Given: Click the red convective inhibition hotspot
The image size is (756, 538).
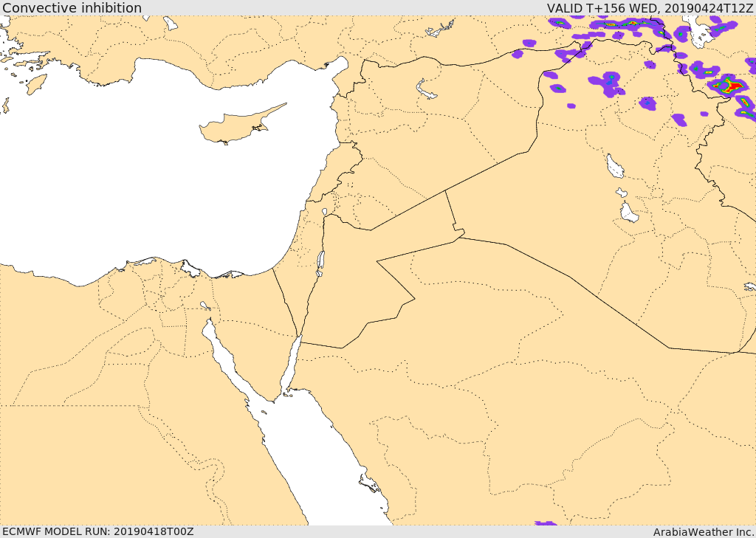Looking at the screenshot, I should [735, 87].
